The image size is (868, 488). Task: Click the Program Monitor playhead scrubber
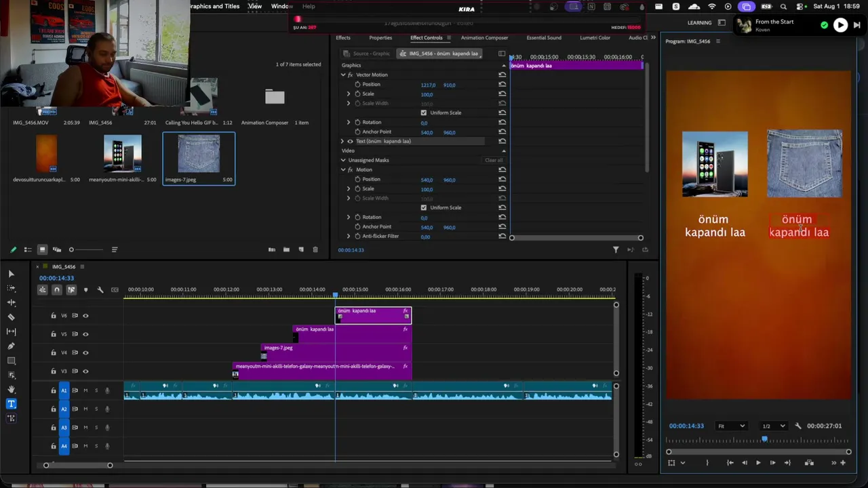coord(764,439)
